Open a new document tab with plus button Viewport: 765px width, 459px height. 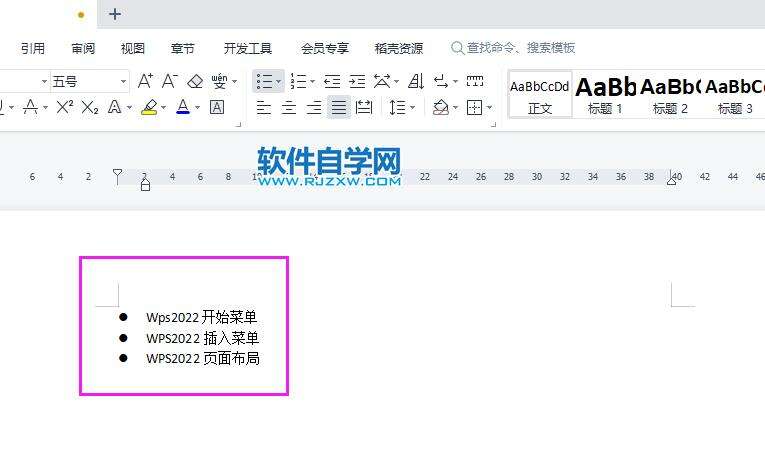point(115,14)
